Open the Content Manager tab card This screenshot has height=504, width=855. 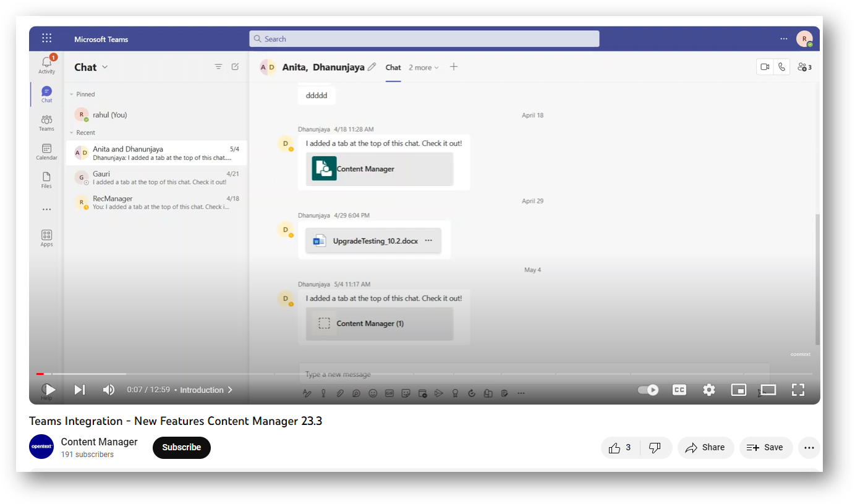[380, 169]
